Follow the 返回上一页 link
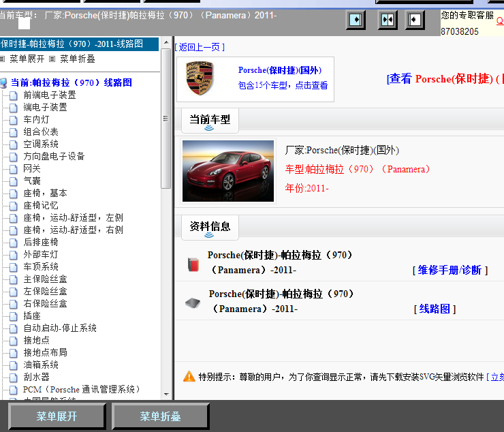The height and width of the screenshot is (432, 504). pos(200,47)
